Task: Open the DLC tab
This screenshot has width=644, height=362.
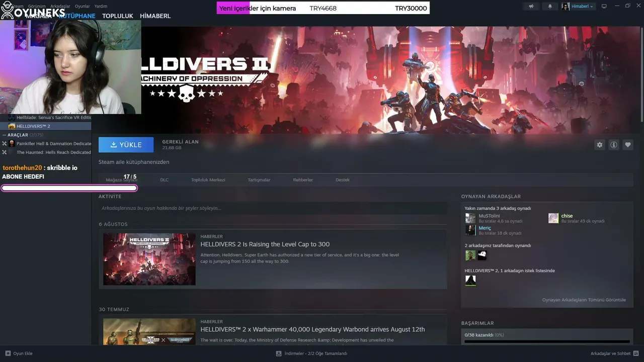Action: click(x=165, y=179)
